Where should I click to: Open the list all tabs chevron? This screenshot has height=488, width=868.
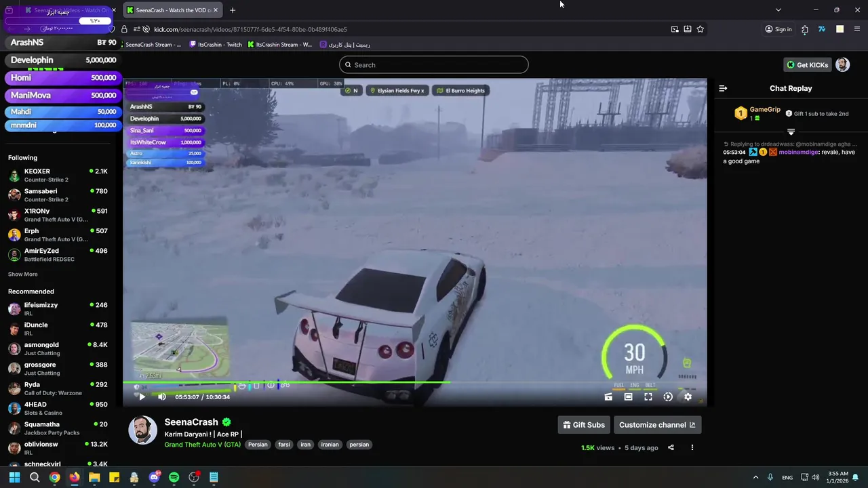(x=778, y=10)
